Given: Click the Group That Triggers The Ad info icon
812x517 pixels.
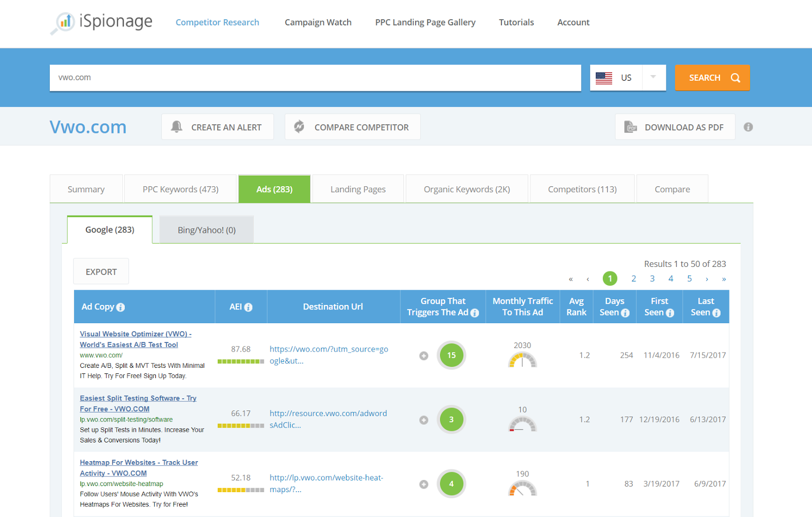Looking at the screenshot, I should (x=475, y=313).
